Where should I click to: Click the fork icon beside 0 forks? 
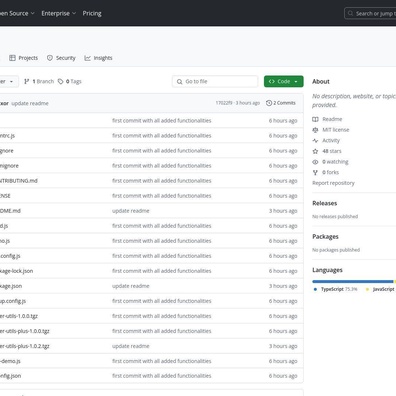pos(315,172)
